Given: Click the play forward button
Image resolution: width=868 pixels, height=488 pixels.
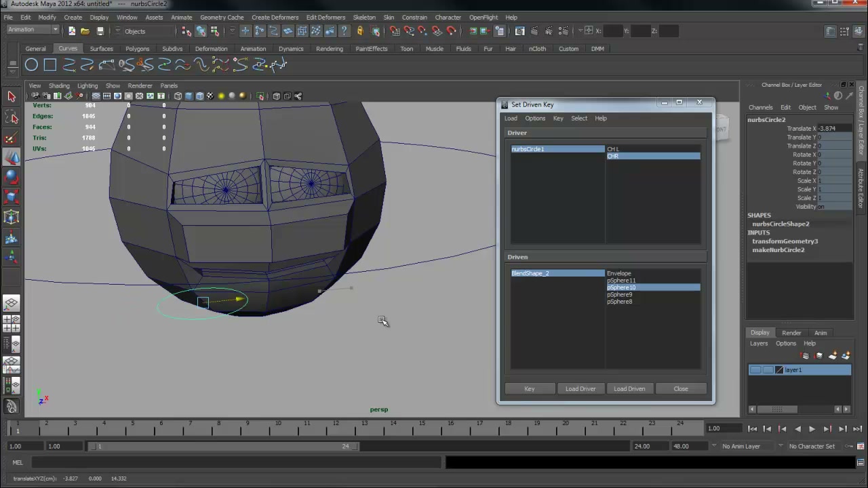Looking at the screenshot, I should tap(812, 428).
